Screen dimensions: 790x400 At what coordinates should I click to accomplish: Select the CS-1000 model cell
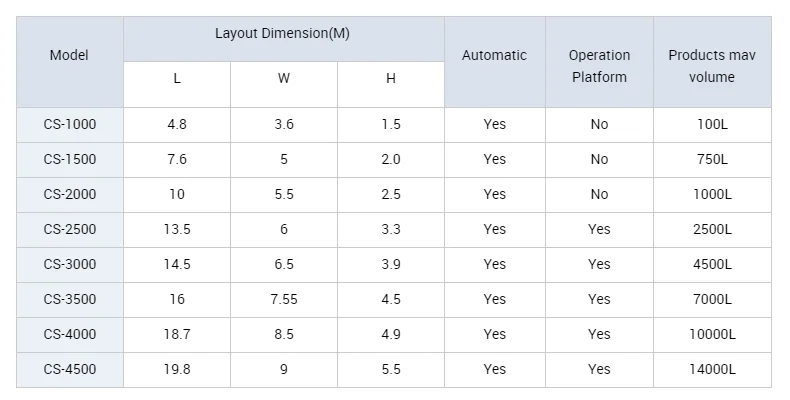tap(70, 124)
